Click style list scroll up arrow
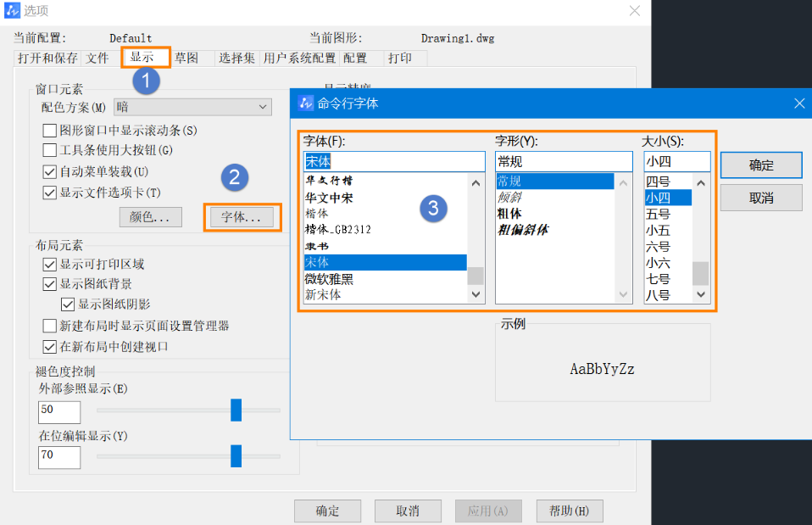The image size is (812, 525). pyautogui.click(x=623, y=183)
